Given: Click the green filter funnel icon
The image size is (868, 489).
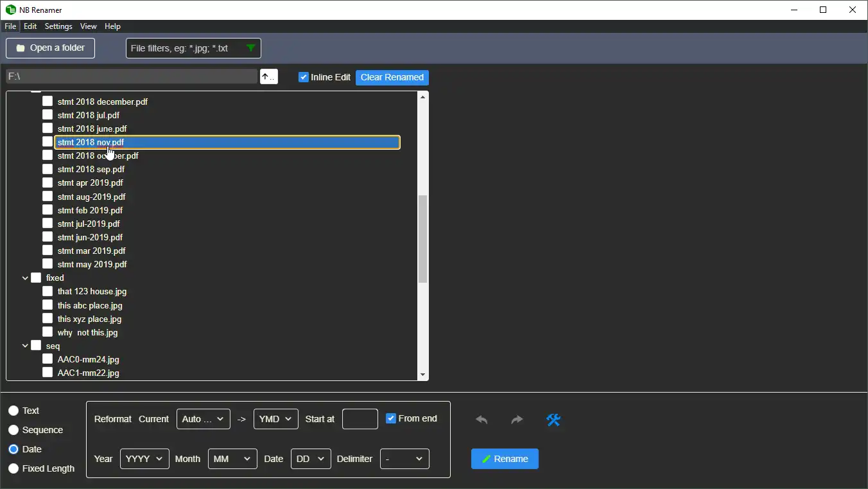Looking at the screenshot, I should tap(251, 48).
